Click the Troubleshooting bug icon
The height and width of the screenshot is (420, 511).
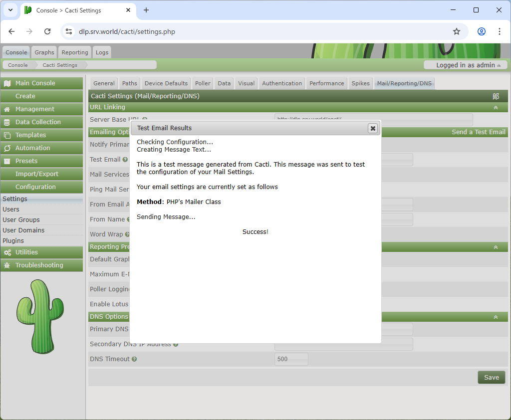(x=7, y=265)
